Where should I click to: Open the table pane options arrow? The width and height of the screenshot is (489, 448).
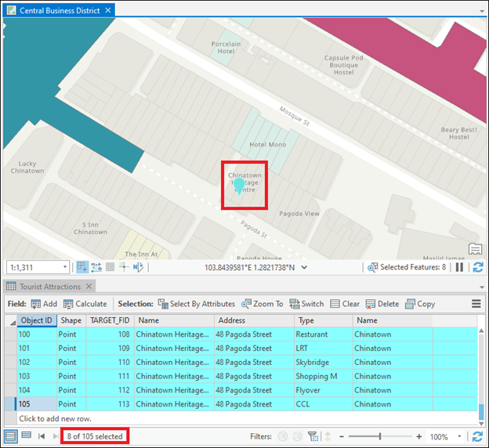click(x=482, y=287)
